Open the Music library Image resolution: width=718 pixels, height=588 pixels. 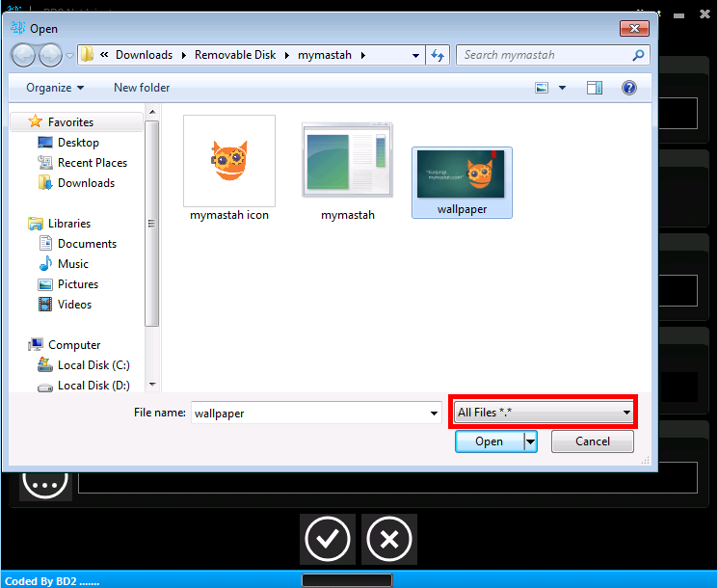pos(73,264)
